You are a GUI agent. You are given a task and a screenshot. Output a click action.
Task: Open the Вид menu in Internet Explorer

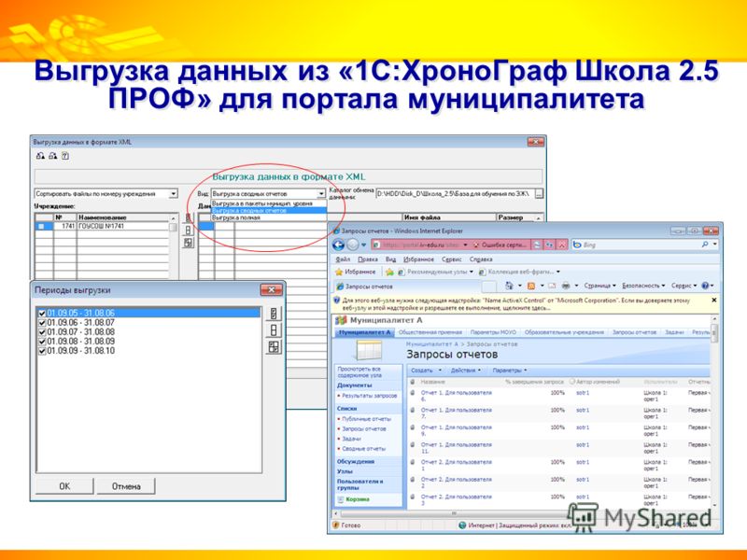(x=390, y=259)
